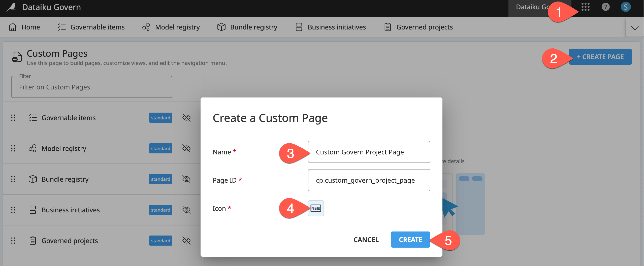Grab the drag handle for Bundle registry row

coord(13,179)
